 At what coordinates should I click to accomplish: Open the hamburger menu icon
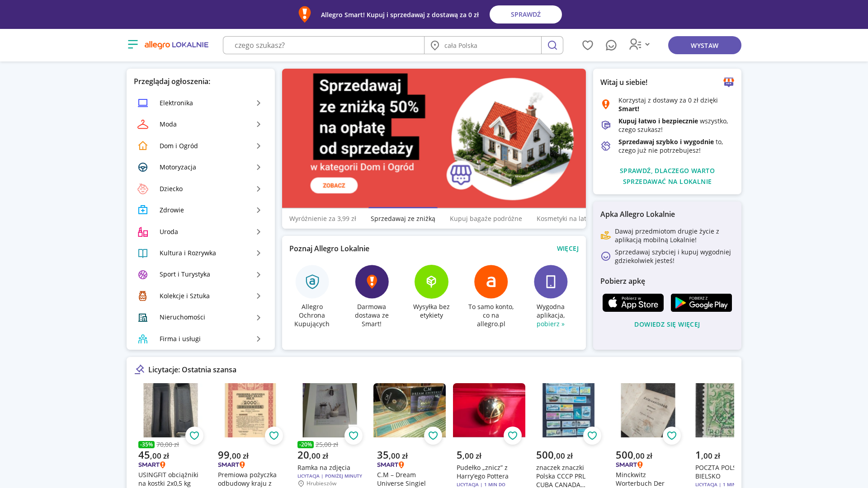click(x=132, y=44)
